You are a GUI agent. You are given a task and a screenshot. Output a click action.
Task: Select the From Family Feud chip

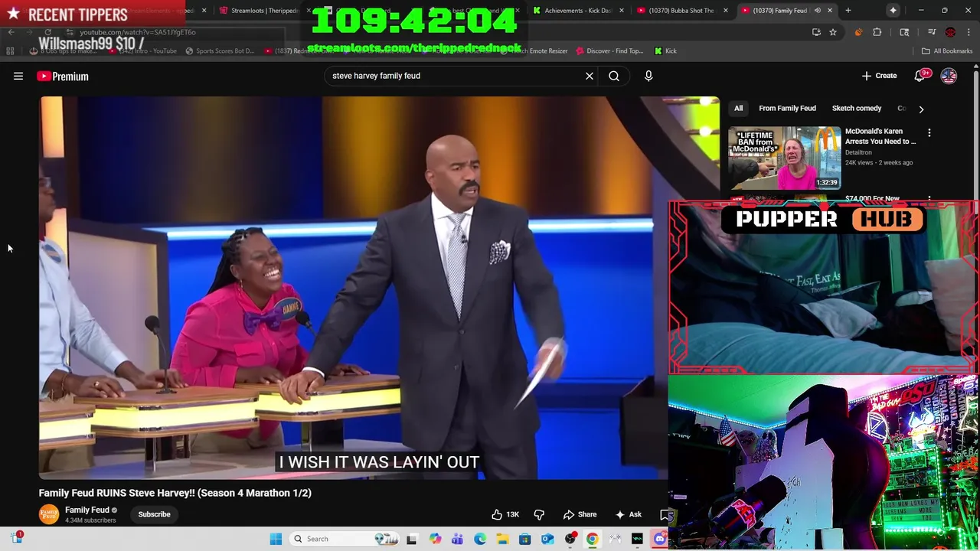787,109
